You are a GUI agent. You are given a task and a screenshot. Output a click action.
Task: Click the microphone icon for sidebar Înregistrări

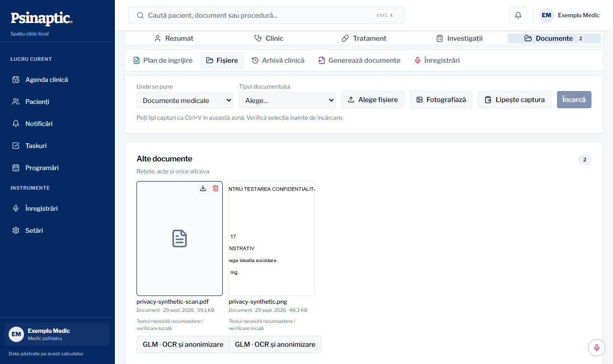point(16,209)
